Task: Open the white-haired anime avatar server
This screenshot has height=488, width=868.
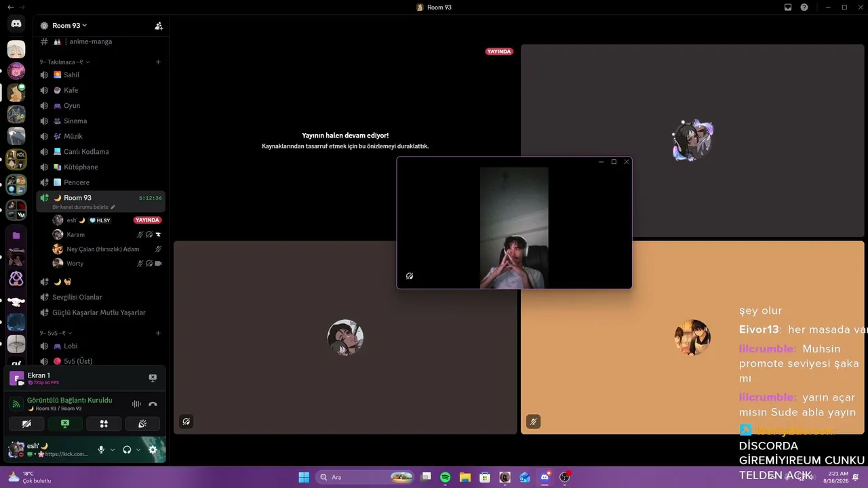Action: (x=16, y=49)
